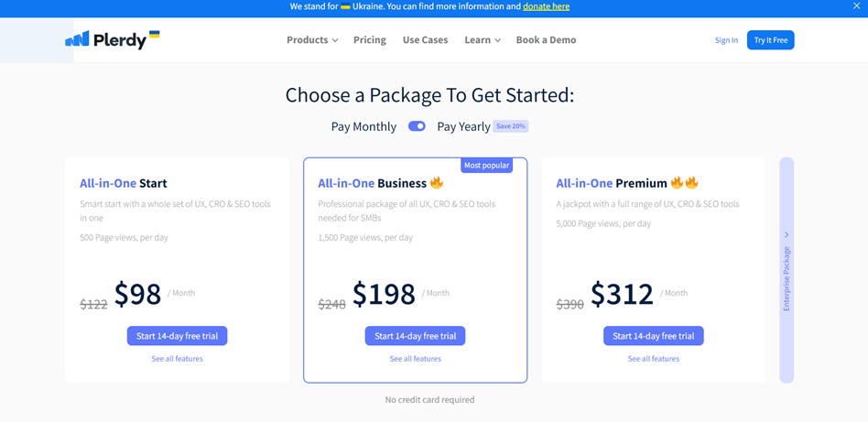
Task: Close the Ukraine banner with X
Action: pyautogui.click(x=858, y=6)
